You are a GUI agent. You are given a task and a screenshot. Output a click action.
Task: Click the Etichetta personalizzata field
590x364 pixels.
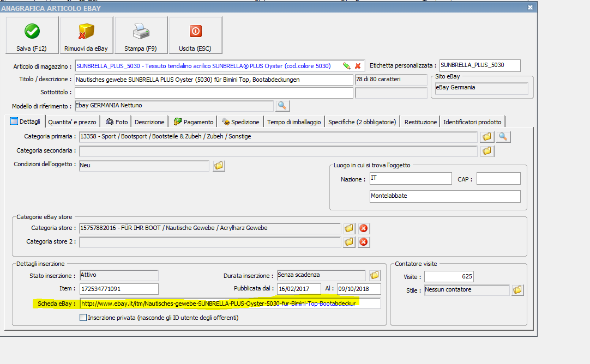coord(480,65)
